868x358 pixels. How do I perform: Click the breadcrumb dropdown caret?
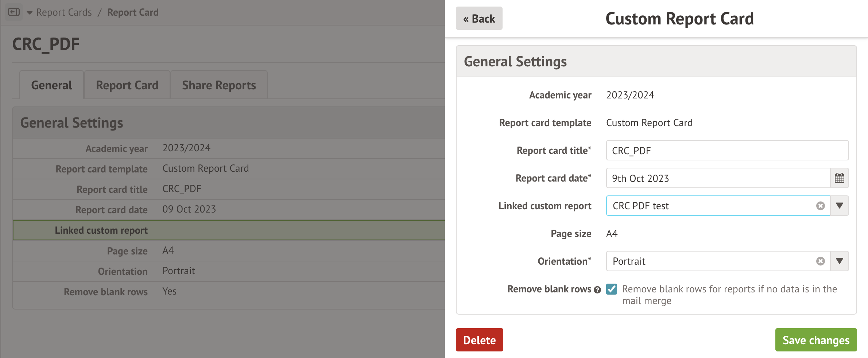(x=30, y=13)
